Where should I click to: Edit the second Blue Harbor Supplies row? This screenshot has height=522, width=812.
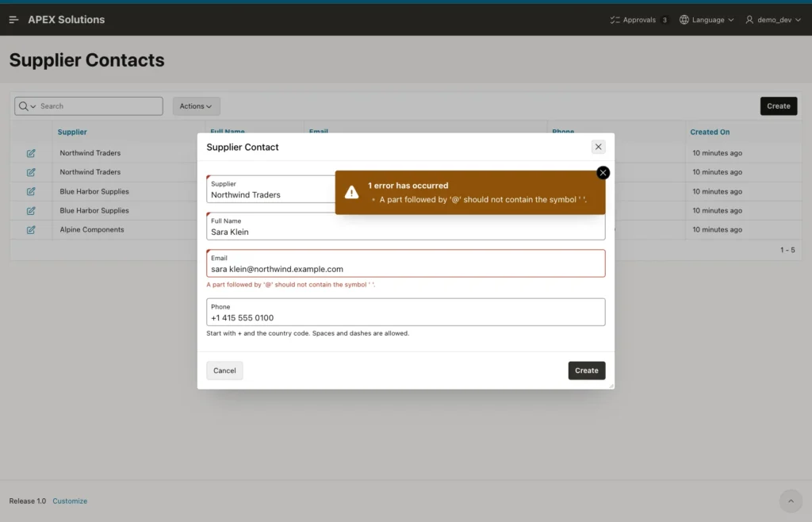click(31, 211)
